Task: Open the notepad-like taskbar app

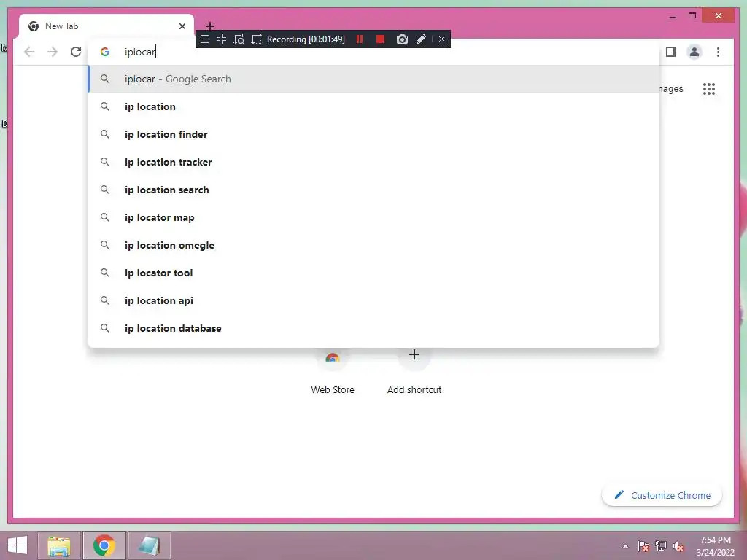Action: click(149, 545)
